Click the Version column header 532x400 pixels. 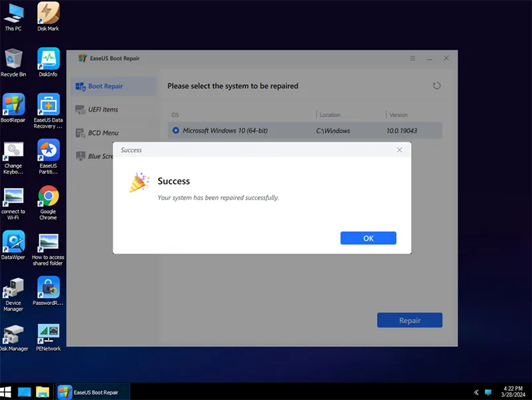click(x=398, y=114)
